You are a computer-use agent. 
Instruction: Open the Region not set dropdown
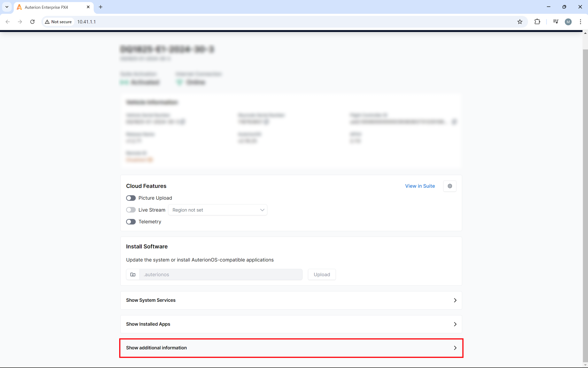click(x=217, y=210)
